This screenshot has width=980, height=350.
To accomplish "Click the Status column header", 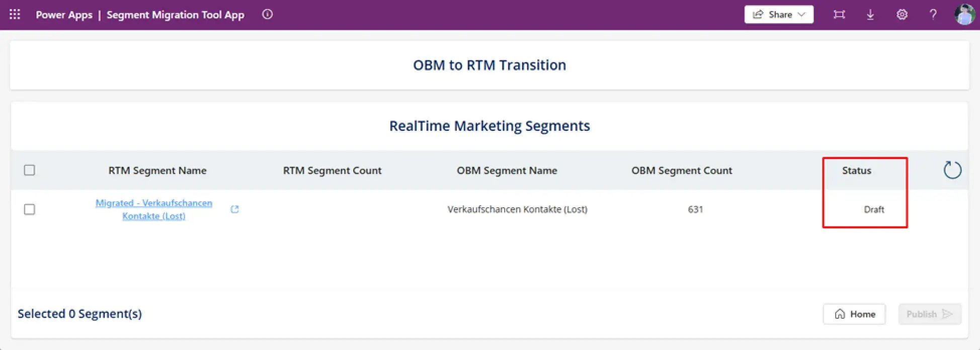I will (x=857, y=170).
